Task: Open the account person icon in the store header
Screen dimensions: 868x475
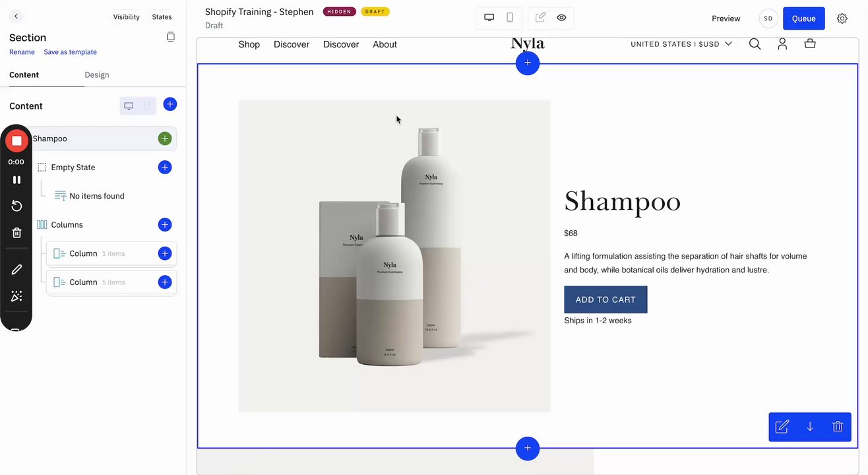Action: coord(782,44)
